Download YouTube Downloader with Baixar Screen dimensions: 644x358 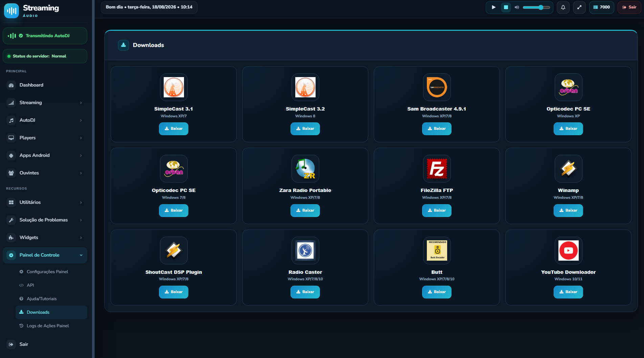[569, 292]
